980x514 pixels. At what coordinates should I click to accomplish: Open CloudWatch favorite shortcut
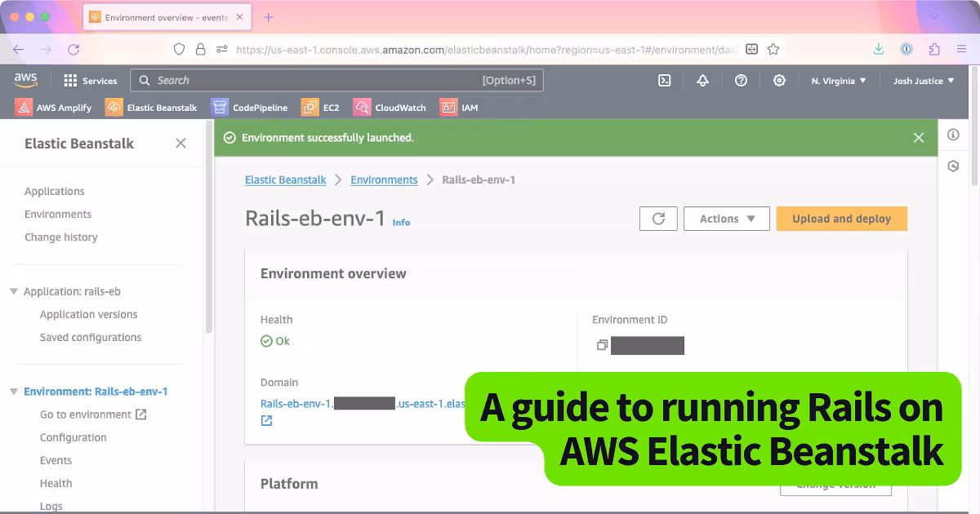[x=390, y=107]
